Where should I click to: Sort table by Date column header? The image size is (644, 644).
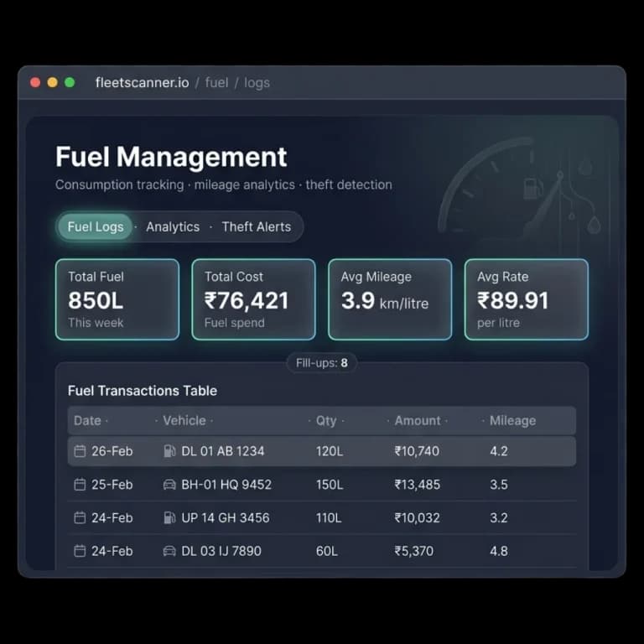(x=87, y=421)
